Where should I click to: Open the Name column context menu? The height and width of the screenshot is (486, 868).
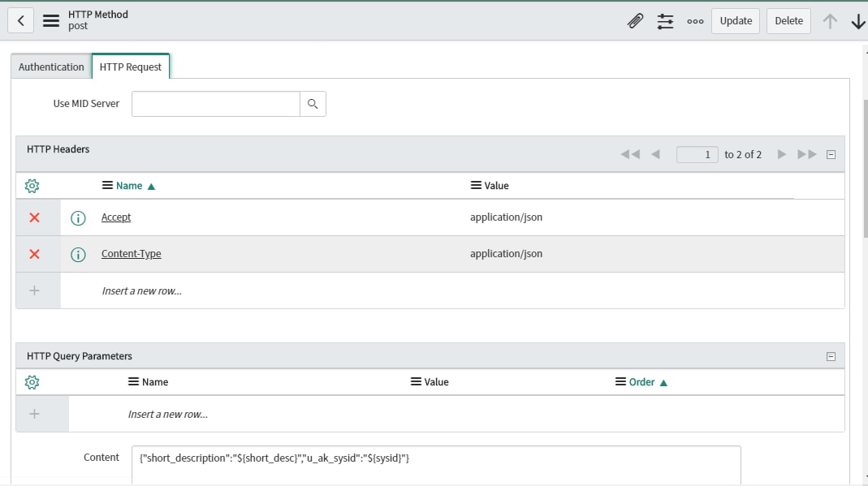(106, 185)
